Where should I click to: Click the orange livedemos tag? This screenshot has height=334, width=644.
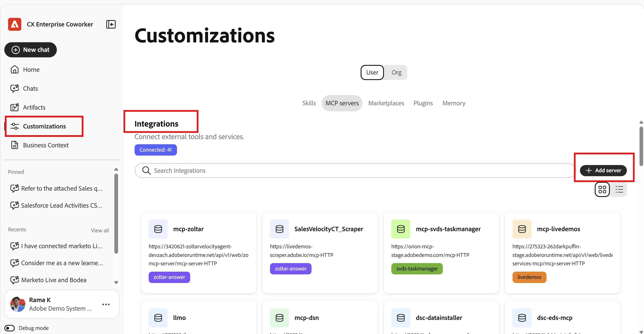529,277
